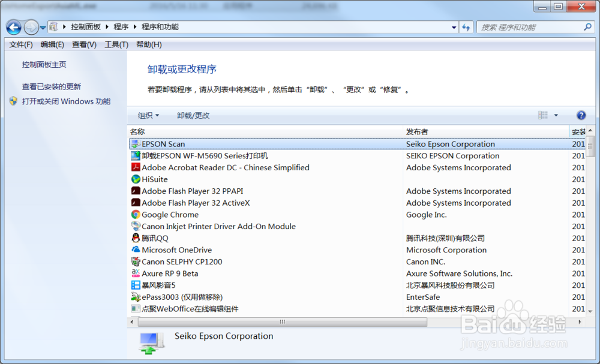Open the 编辑(E) menu

52,45
